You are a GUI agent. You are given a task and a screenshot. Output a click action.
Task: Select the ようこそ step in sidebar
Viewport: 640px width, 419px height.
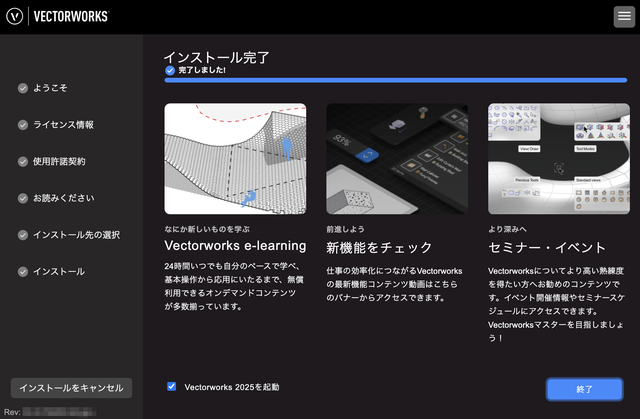point(50,88)
